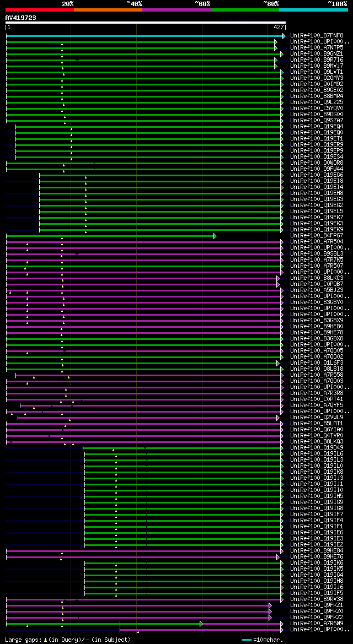Viewport: 353px width, 644px height.
Task: Click the UniRef100_Q19EK9 entry
Action: [317, 229]
